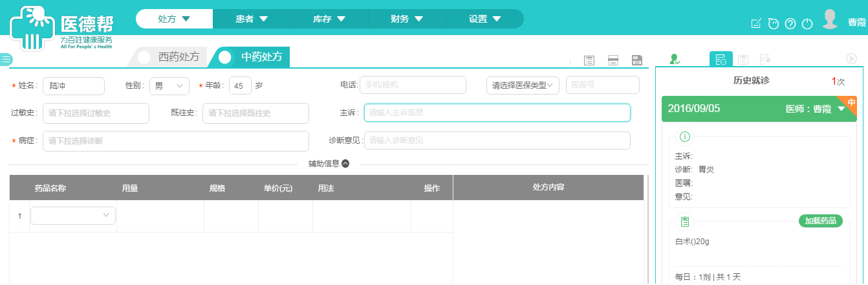Collapse the 辅助信息 section

[x=345, y=164]
